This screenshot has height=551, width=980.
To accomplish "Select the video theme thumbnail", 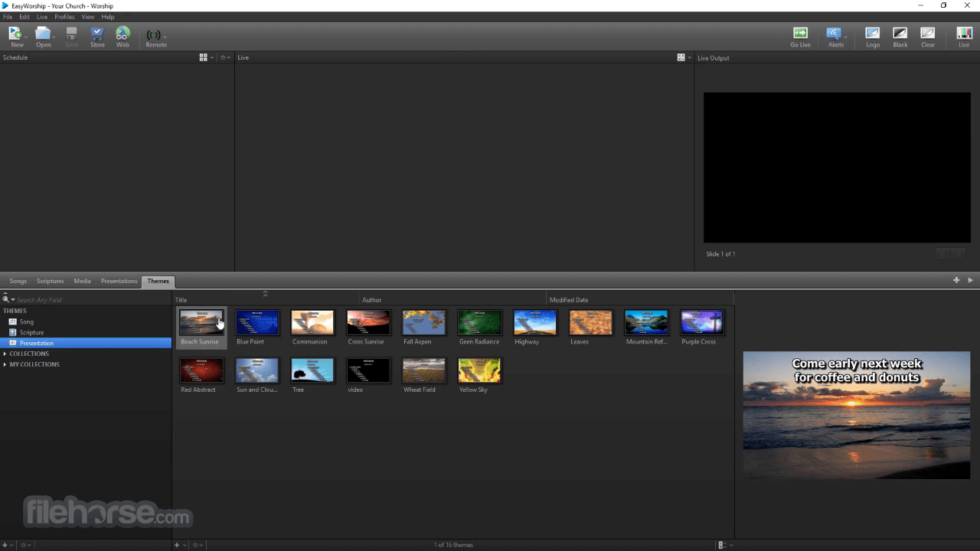I will coord(368,370).
